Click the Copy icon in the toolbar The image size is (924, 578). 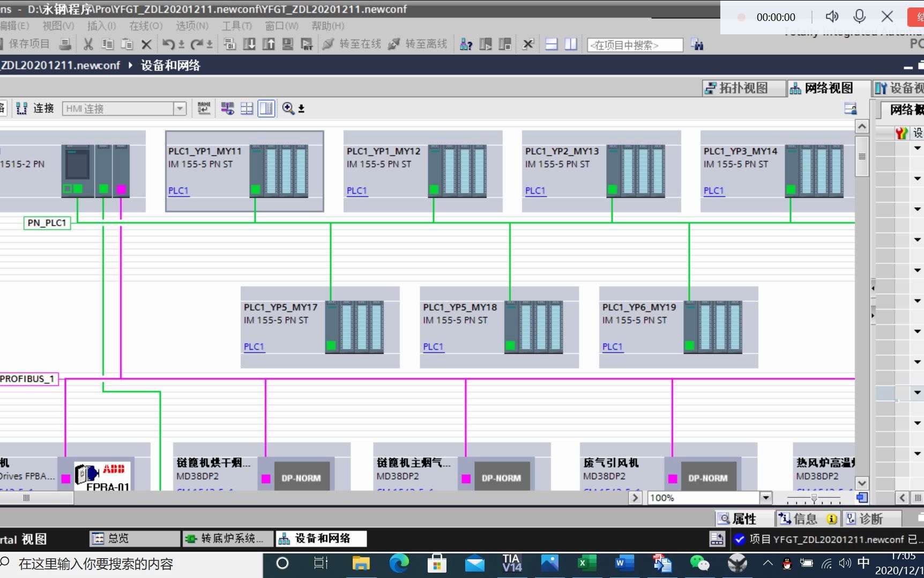coord(108,45)
